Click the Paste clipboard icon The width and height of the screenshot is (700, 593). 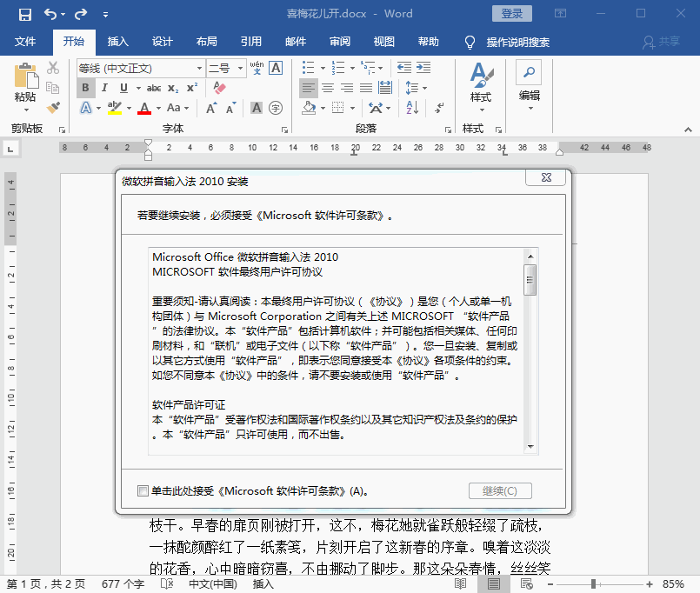(x=25, y=76)
